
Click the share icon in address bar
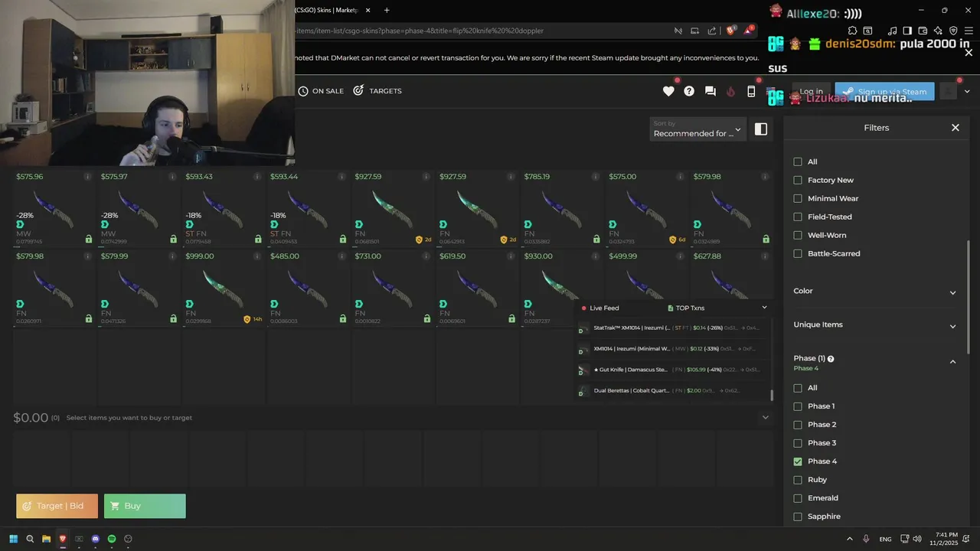pos(712,31)
